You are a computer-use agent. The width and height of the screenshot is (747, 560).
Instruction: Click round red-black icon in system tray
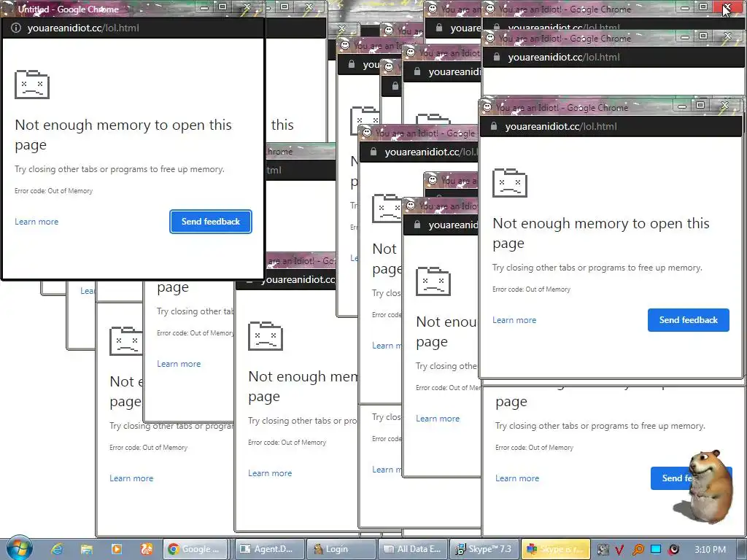pos(673,550)
